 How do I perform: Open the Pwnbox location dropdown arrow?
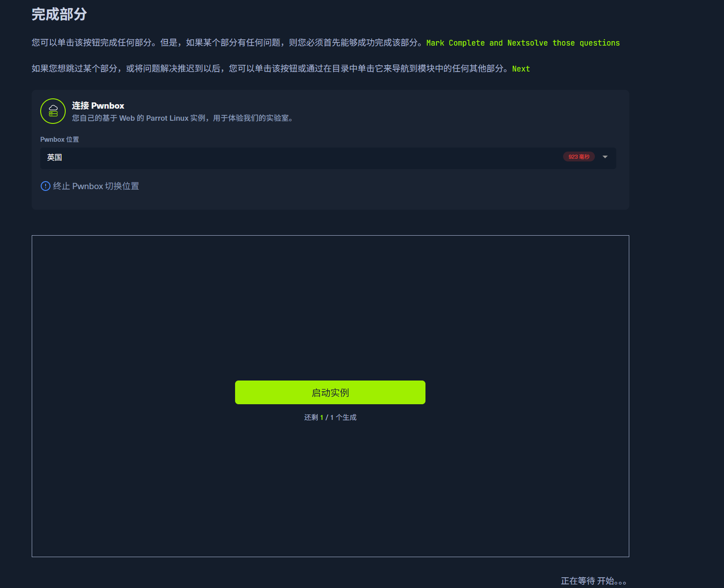pos(605,157)
